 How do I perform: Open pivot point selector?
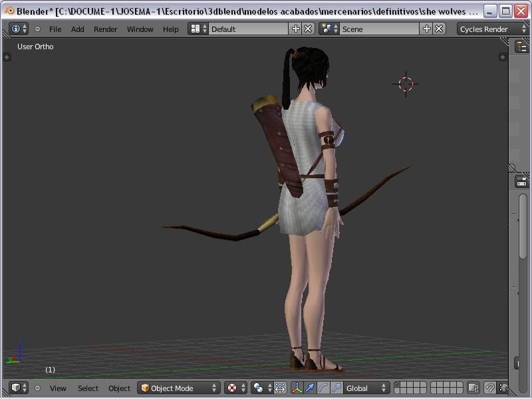pyautogui.click(x=262, y=388)
